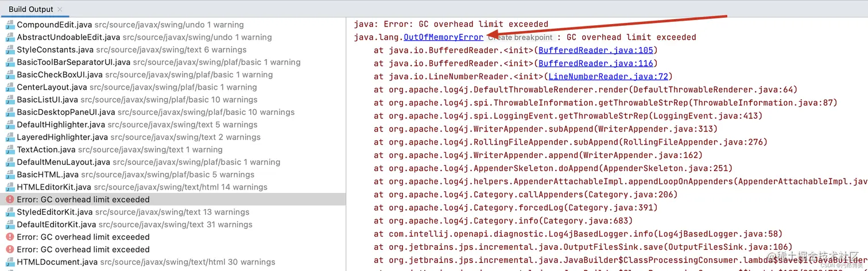The image size is (868, 271).
Task: Click the file icon beside BasicDesktopPaneUI.java
Action: coord(10,112)
